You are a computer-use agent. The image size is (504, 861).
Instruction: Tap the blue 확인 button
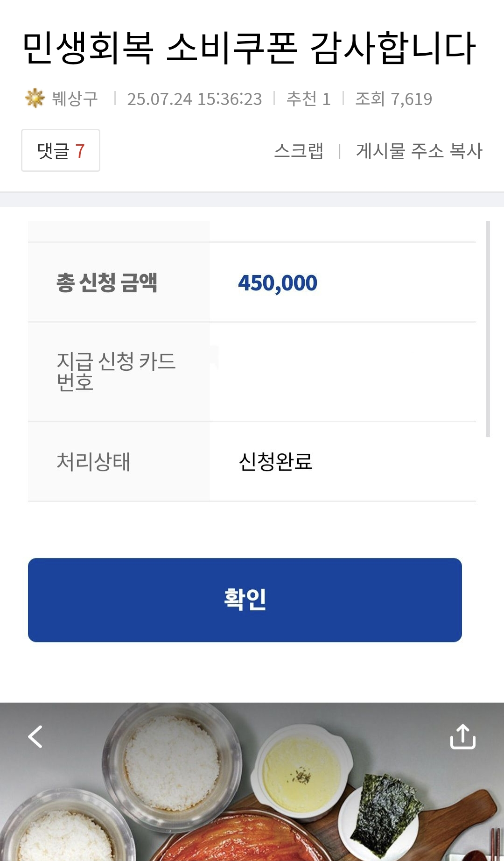(245, 600)
